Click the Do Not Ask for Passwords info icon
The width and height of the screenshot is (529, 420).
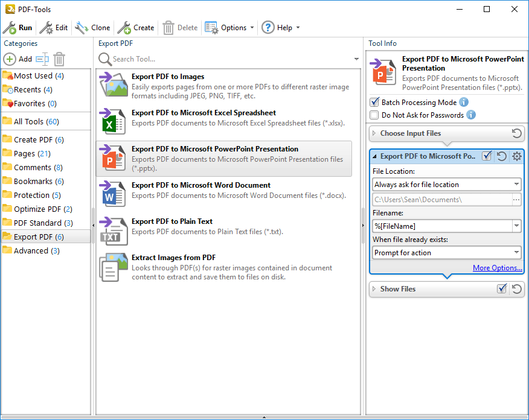471,115
